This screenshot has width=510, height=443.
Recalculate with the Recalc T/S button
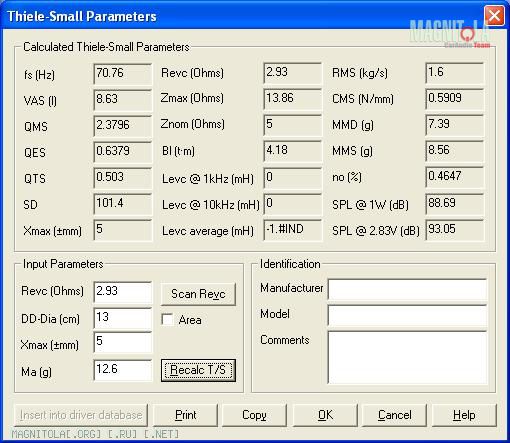[198, 370]
